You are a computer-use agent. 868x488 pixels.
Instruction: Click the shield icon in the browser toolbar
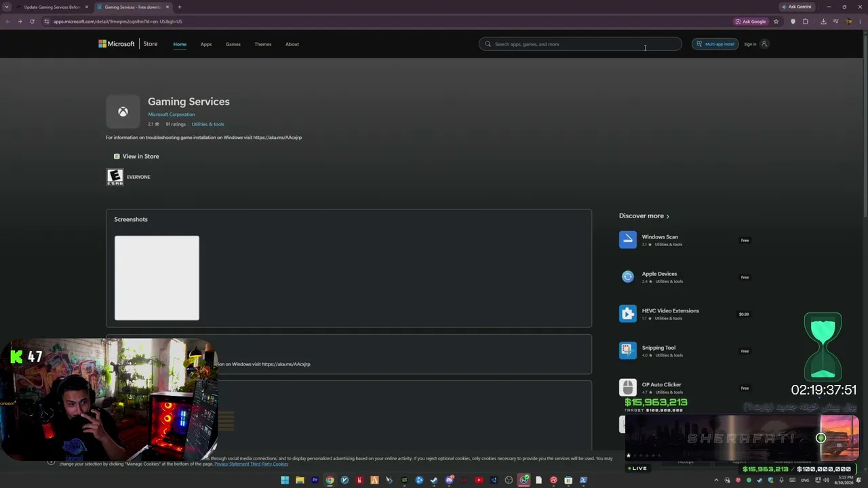click(x=793, y=22)
